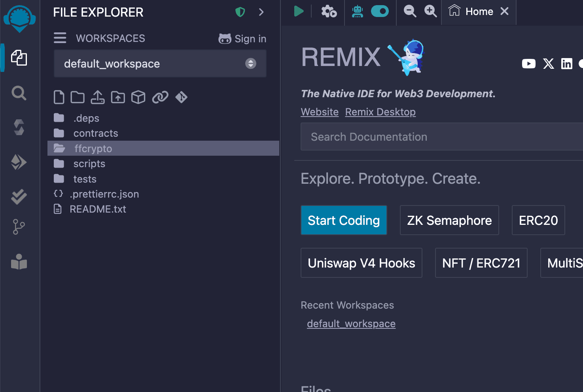The image size is (583, 392).
Task: Create a new file icon
Action: (59, 97)
